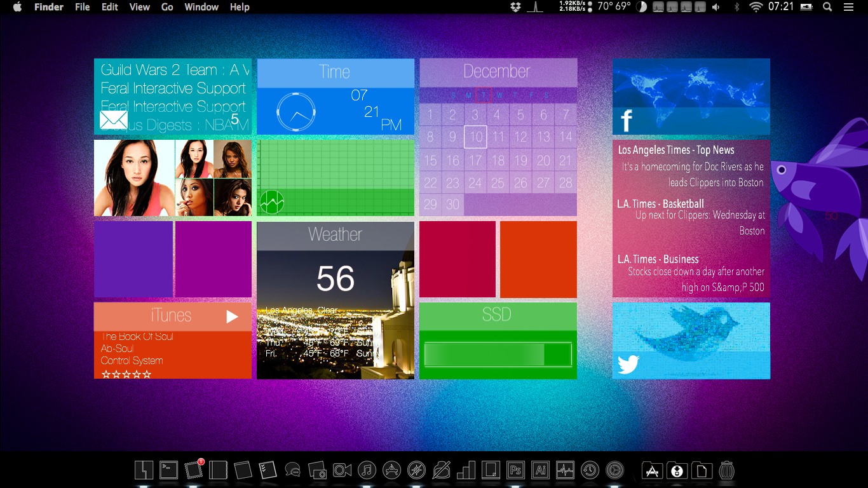Click 'Control System' track title

(x=132, y=360)
